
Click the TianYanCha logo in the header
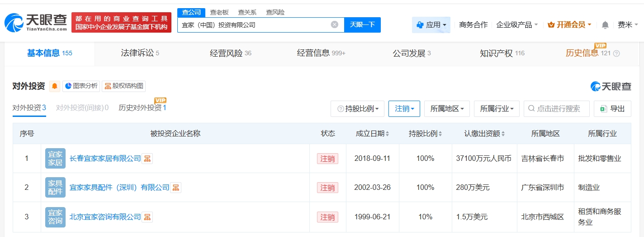point(35,22)
